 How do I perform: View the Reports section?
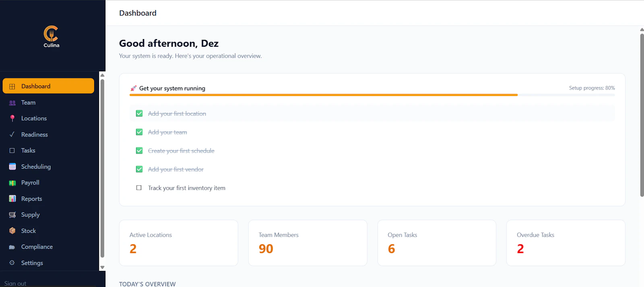pos(48,199)
